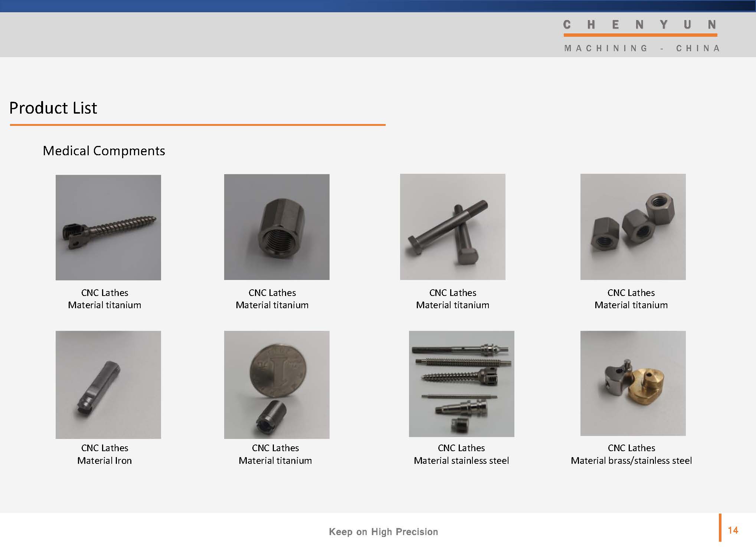
Task: Click 'CNC Lathes' above 'Material Iron'
Action: [105, 448]
